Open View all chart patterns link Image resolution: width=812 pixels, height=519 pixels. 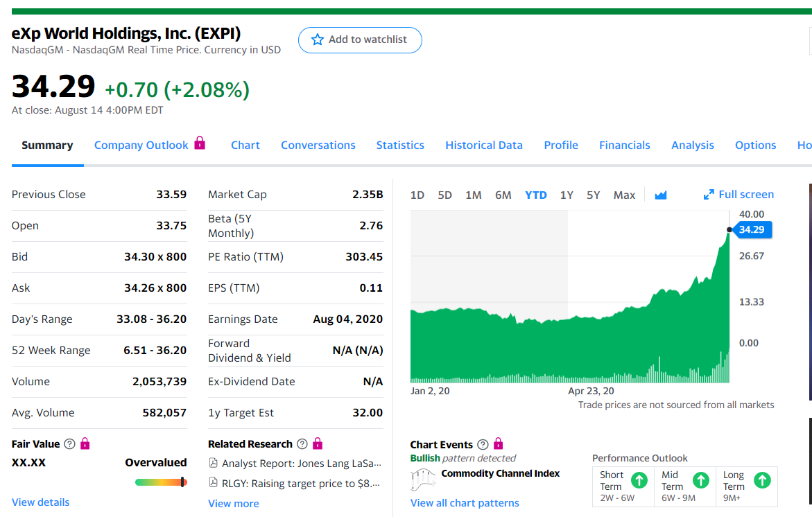tap(465, 503)
